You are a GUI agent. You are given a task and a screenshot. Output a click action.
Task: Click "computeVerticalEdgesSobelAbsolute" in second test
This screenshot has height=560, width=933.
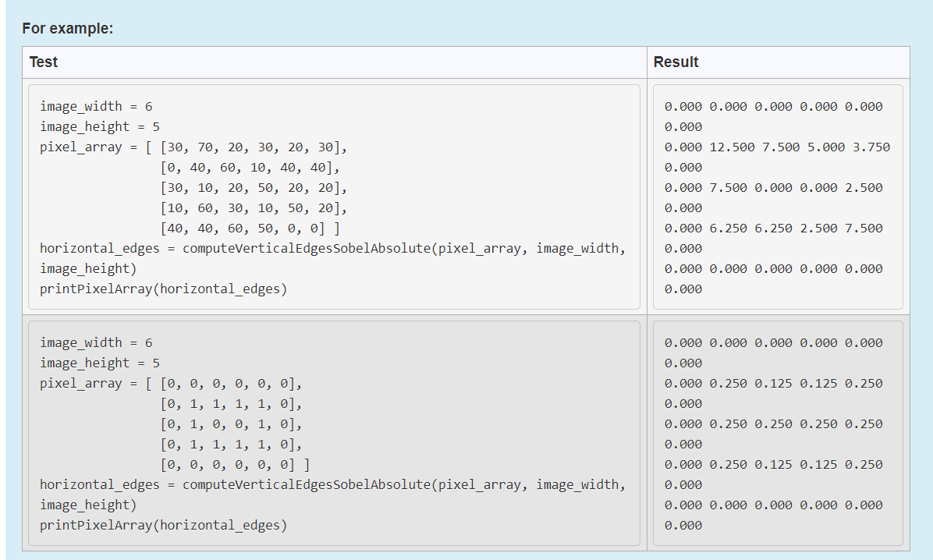coord(307,484)
